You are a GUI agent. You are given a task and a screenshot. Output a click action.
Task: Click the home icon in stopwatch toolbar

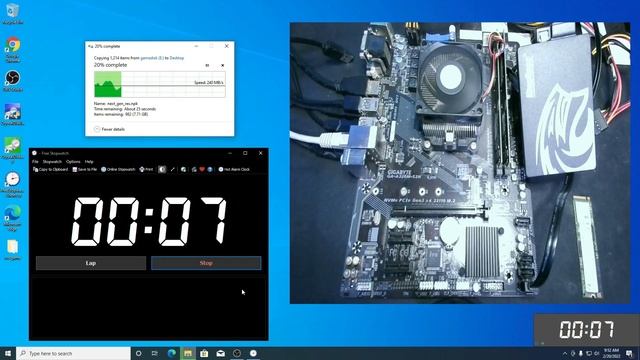click(194, 169)
